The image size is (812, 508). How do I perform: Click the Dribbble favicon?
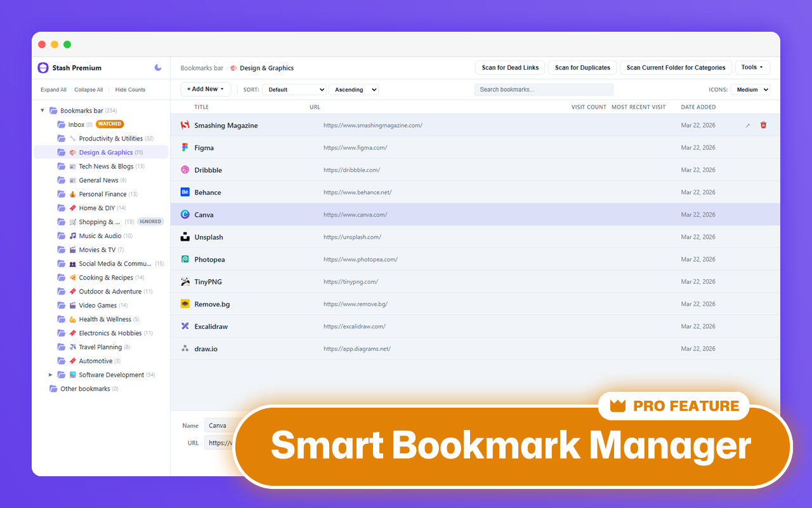pyautogui.click(x=185, y=170)
